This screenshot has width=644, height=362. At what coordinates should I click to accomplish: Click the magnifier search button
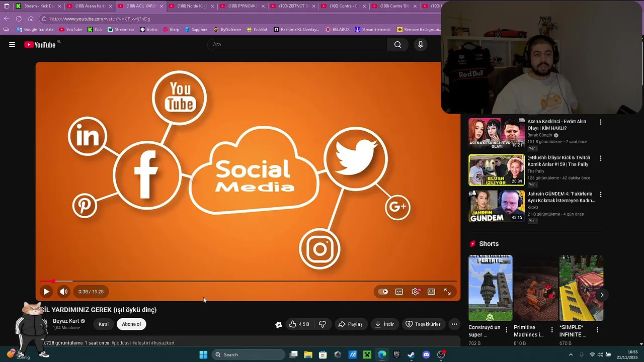pyautogui.click(x=397, y=44)
